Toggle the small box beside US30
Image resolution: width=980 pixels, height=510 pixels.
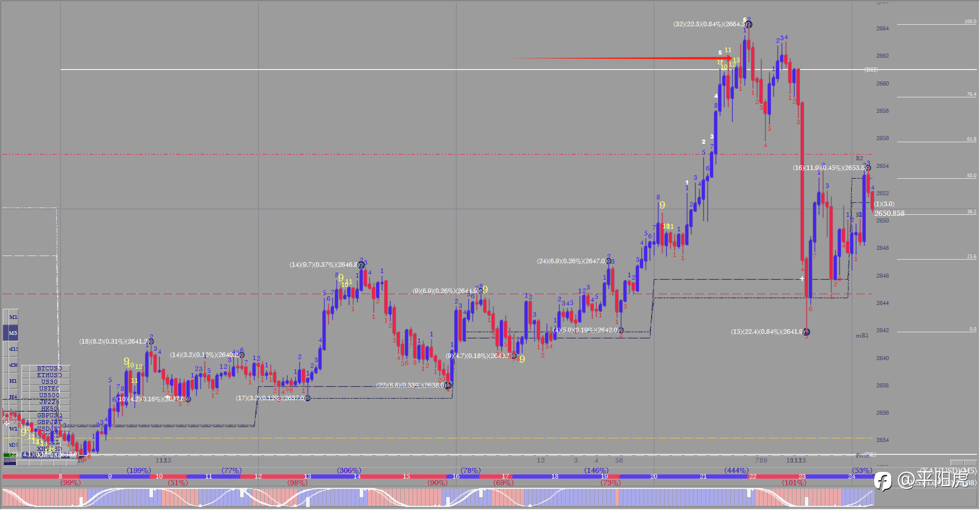(25, 382)
